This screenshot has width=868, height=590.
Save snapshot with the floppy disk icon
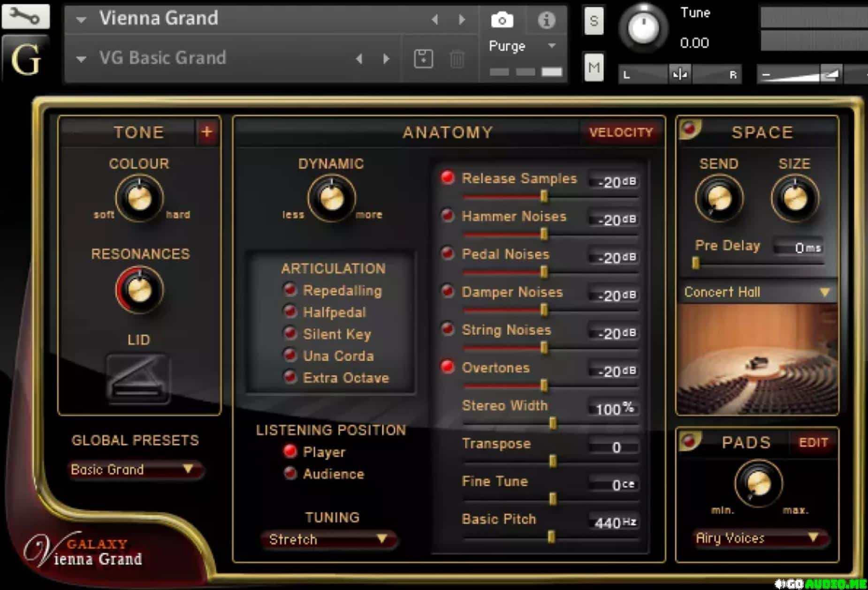[x=423, y=59]
